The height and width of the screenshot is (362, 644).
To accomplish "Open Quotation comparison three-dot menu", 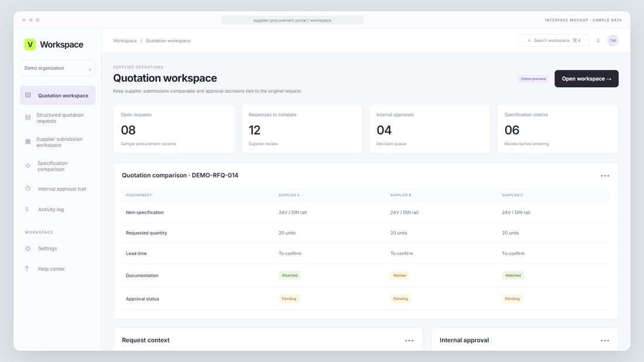I will (605, 175).
